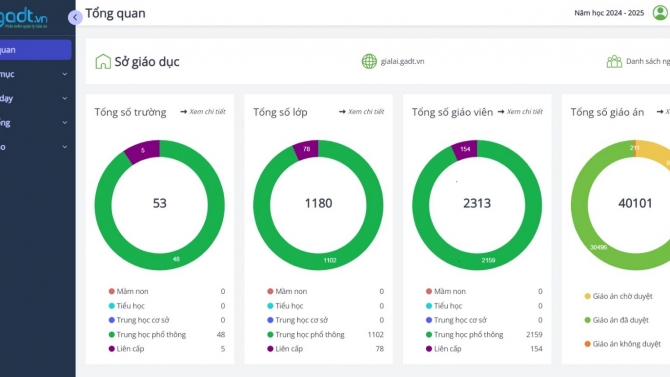Screen dimensions: 670x377
Task: Click the center total 53 in school chart
Action: pyautogui.click(x=159, y=203)
